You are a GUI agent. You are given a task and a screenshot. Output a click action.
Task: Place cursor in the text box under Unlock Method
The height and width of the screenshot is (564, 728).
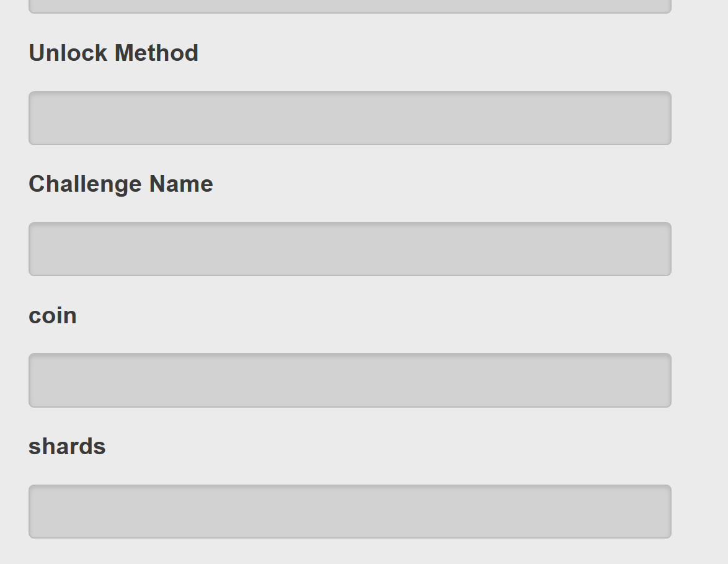click(x=350, y=118)
